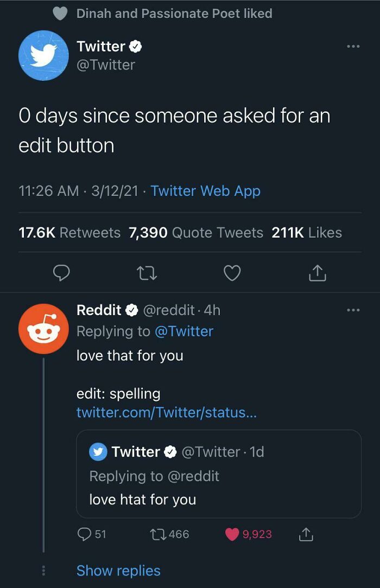The height and width of the screenshot is (588, 380).
Task: Click the heart beside 'Dinah and Passionate Poet liked'
Action: (60, 13)
